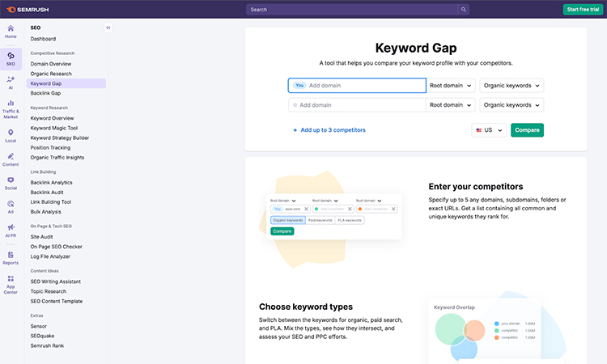
Task: Open SEO Dashboard menu item
Action: click(x=43, y=39)
